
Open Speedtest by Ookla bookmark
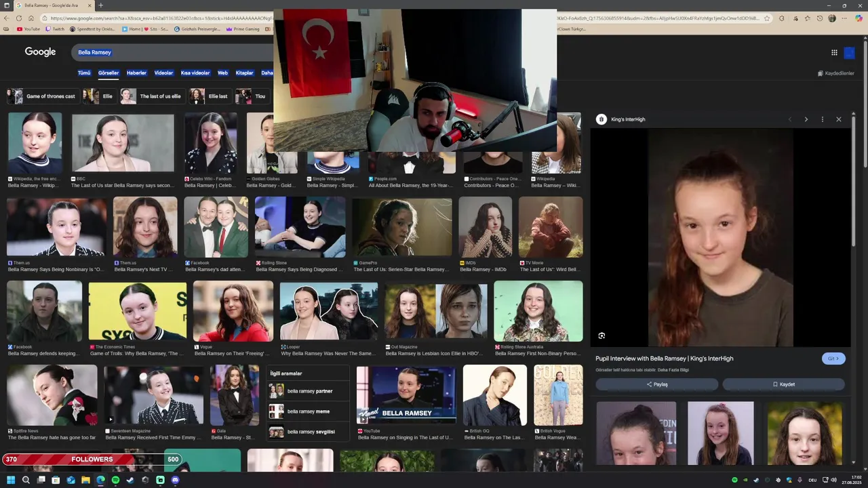93,29
